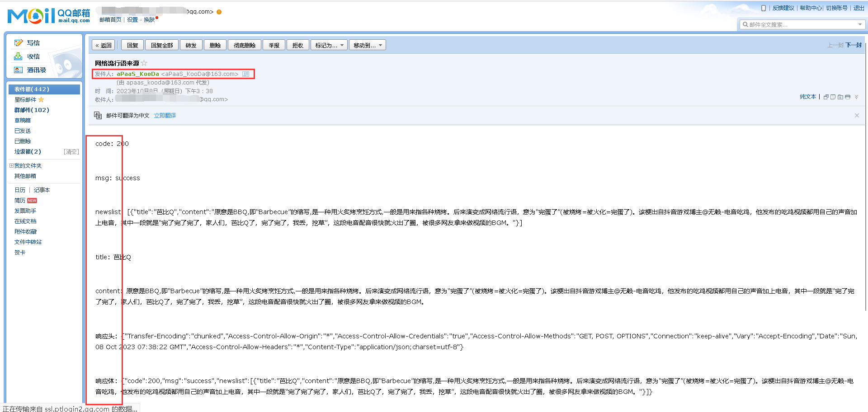Click the translate icon next to 邮件可翻译为中文
This screenshot has width=868, height=412.
tap(98, 115)
